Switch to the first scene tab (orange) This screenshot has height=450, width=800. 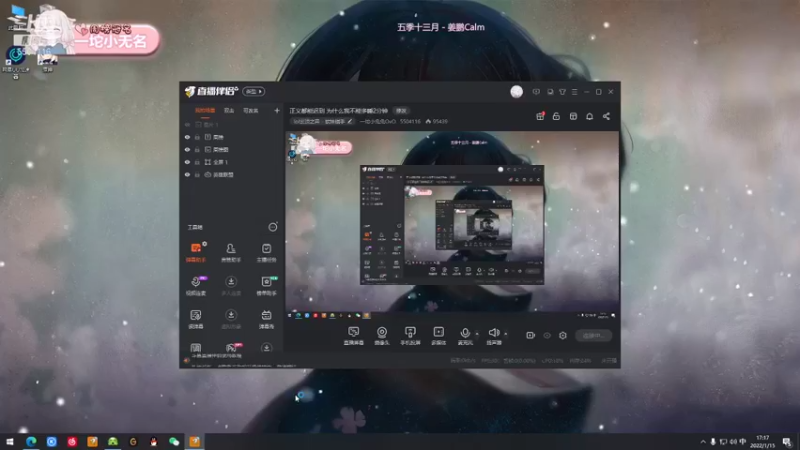tap(205, 110)
